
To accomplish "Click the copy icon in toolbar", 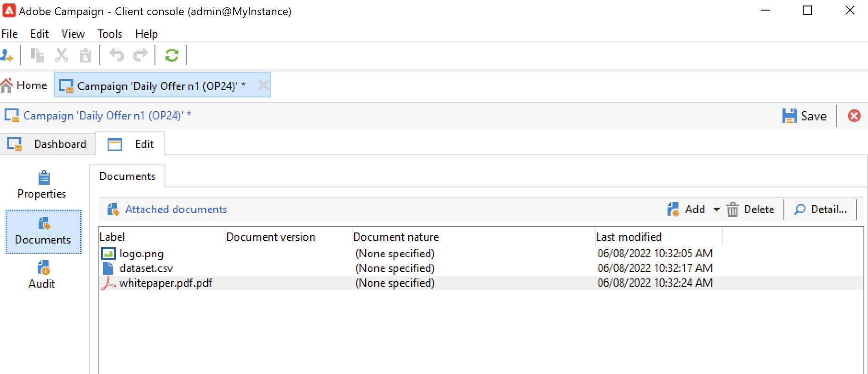I will coord(37,55).
